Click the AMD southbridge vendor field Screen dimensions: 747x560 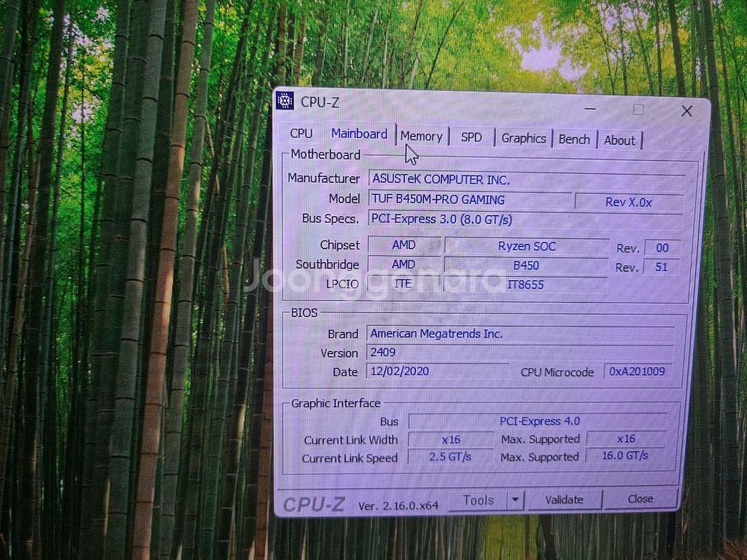(403, 264)
